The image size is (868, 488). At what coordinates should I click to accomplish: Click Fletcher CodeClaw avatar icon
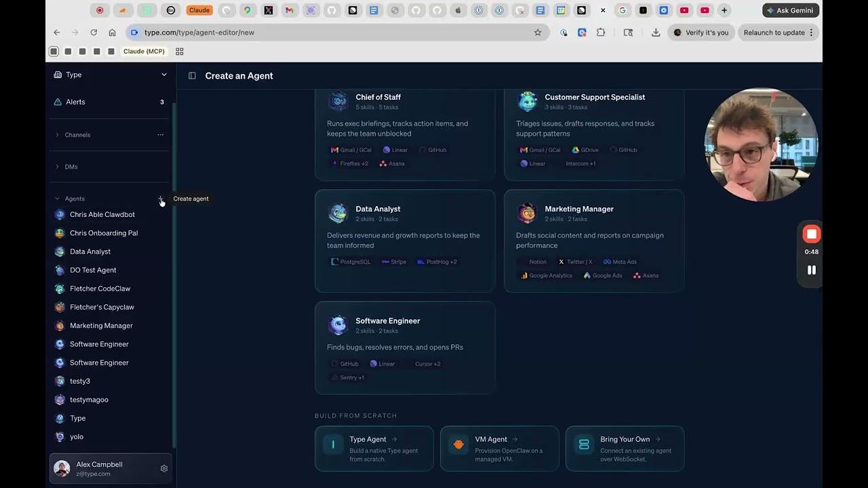[60, 289]
